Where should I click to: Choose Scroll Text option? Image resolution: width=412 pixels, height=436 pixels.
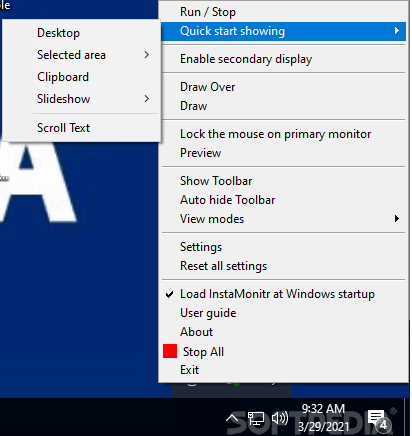click(x=81, y=128)
